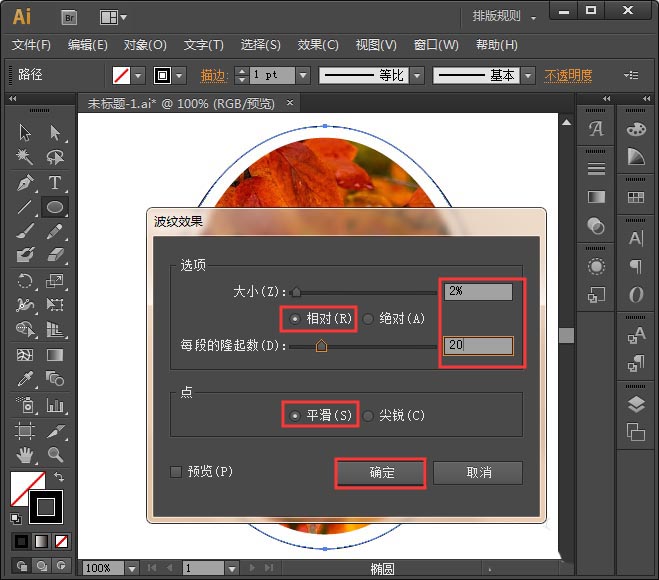This screenshot has height=580, width=659.
Task: Open the 视图(V) menu
Action: (x=376, y=45)
